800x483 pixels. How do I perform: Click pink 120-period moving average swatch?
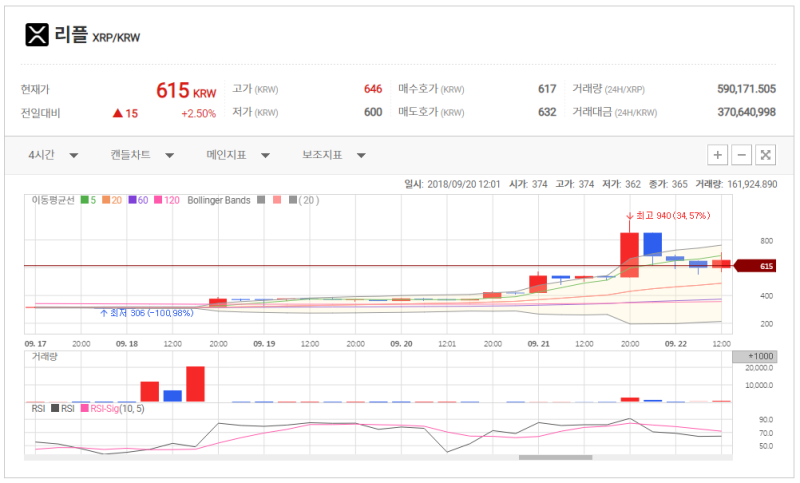click(158, 200)
